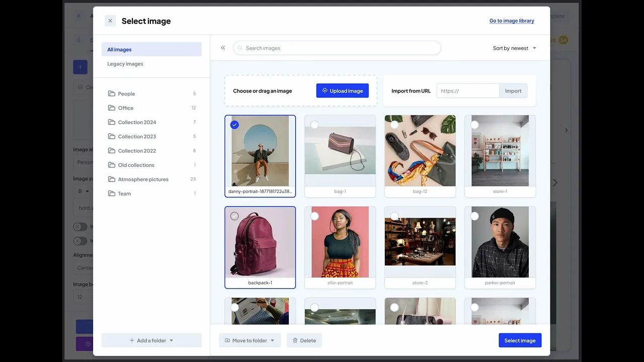Open the Collection 2022 folder
This screenshot has width=644, height=362.
click(151, 150)
